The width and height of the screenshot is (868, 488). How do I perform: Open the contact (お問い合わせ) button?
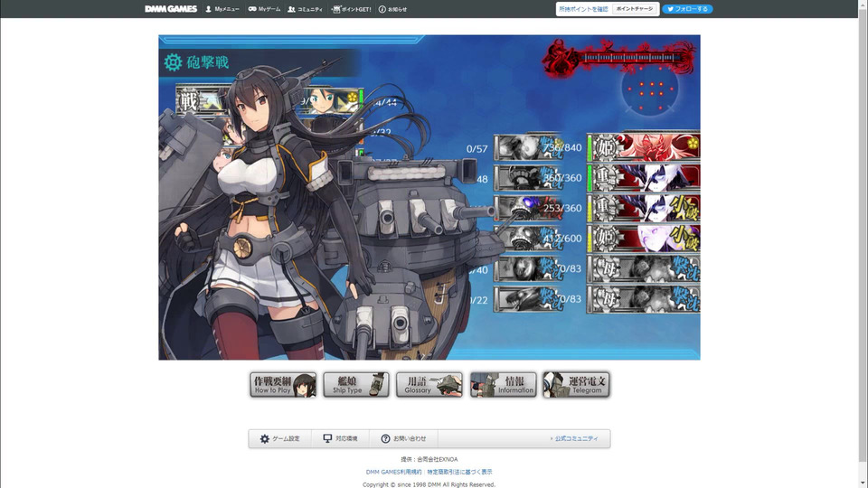click(403, 439)
